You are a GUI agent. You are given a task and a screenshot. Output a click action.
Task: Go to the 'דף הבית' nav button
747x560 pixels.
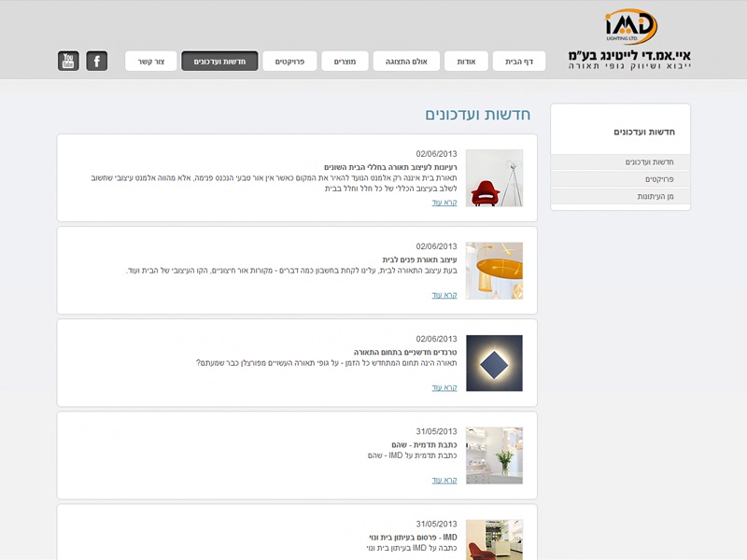coord(519,62)
